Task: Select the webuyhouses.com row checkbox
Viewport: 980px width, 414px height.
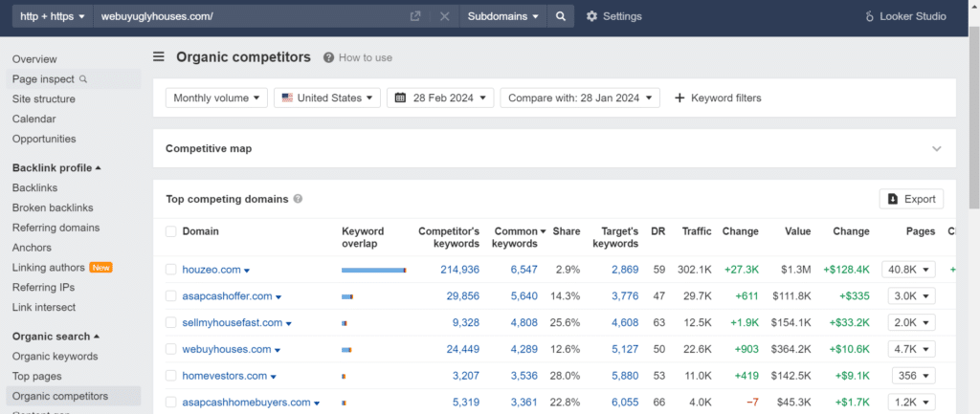Action: point(171,349)
